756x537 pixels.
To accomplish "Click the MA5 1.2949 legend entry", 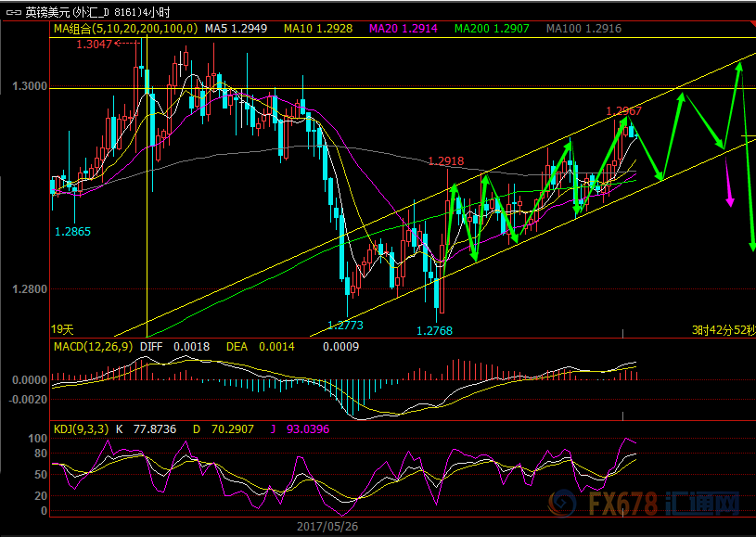I will tap(236, 29).
